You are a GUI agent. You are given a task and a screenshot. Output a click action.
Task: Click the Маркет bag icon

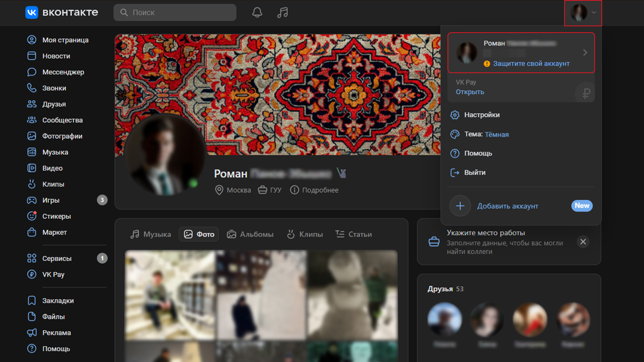(x=32, y=232)
